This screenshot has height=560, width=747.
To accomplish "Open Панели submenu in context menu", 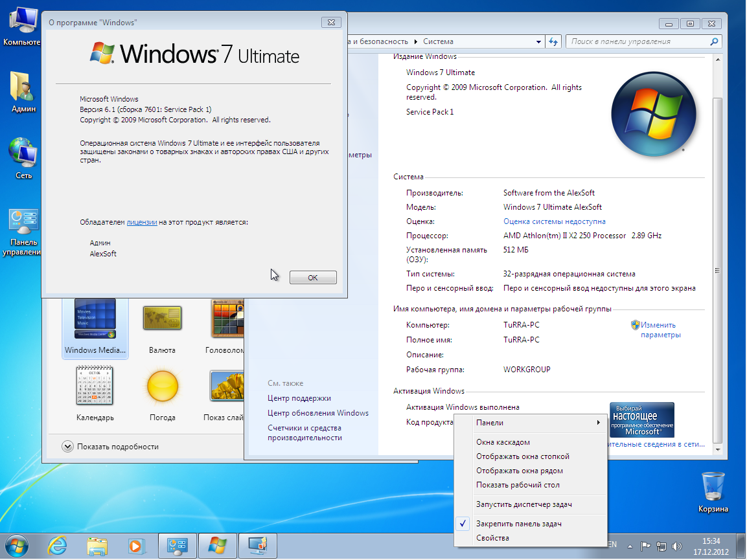I will [x=531, y=423].
